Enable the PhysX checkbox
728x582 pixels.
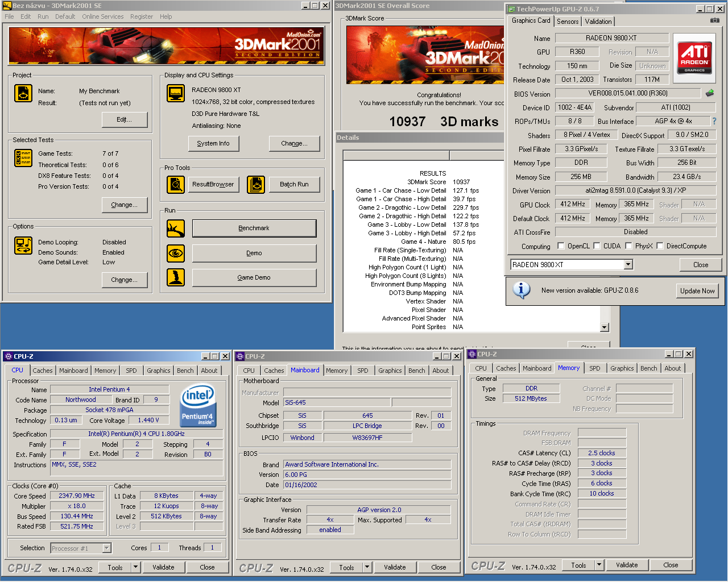pos(628,246)
